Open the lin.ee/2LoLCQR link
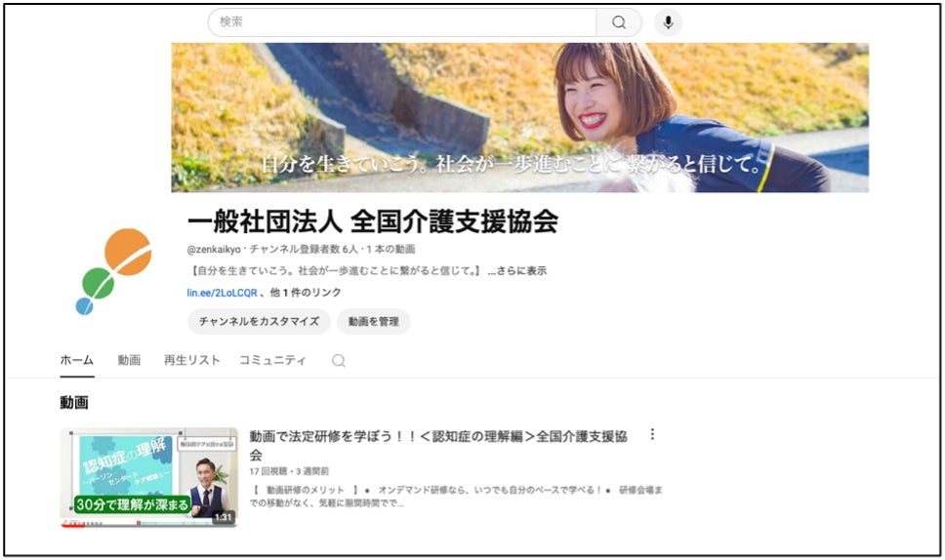The height and width of the screenshot is (560, 945). pyautogui.click(x=222, y=293)
